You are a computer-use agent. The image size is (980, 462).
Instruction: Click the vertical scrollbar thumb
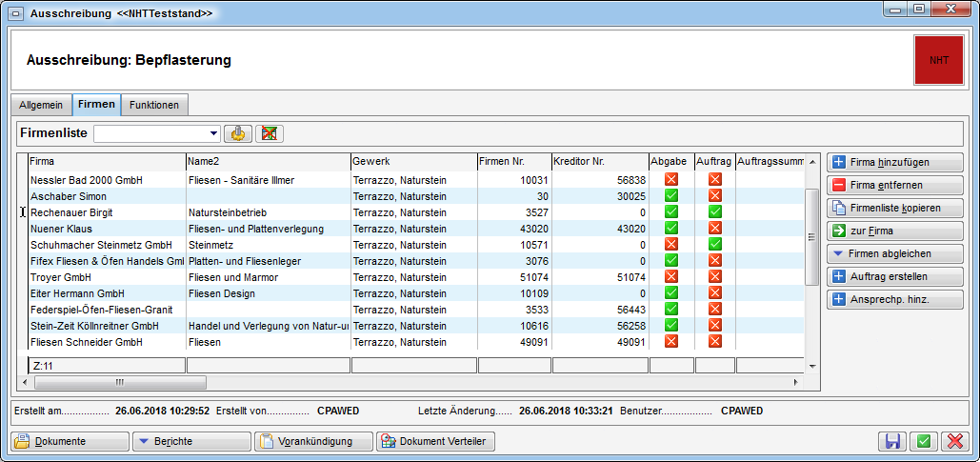811,237
